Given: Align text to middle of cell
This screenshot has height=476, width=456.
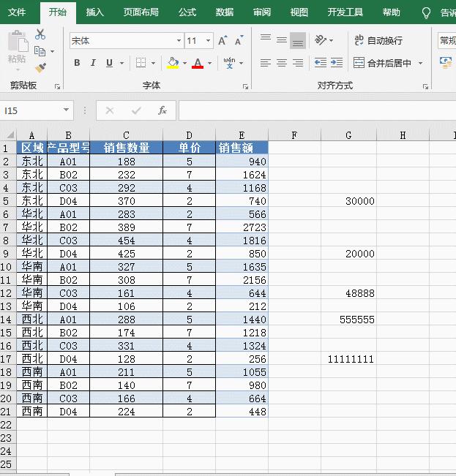Looking at the screenshot, I should [282, 39].
